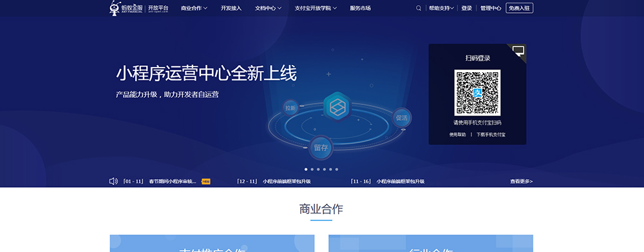Click the 拉新 bubble in banner
This screenshot has height=252, width=644.
[290, 108]
